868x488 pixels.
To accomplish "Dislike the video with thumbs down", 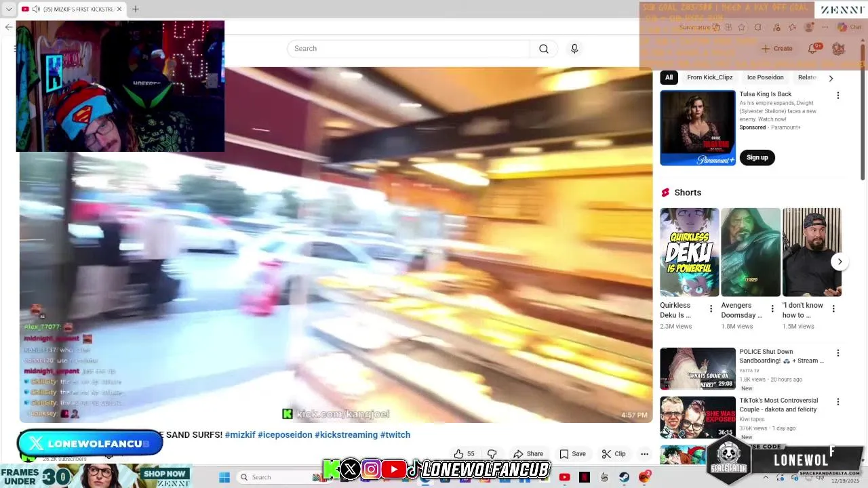I will coord(492,454).
